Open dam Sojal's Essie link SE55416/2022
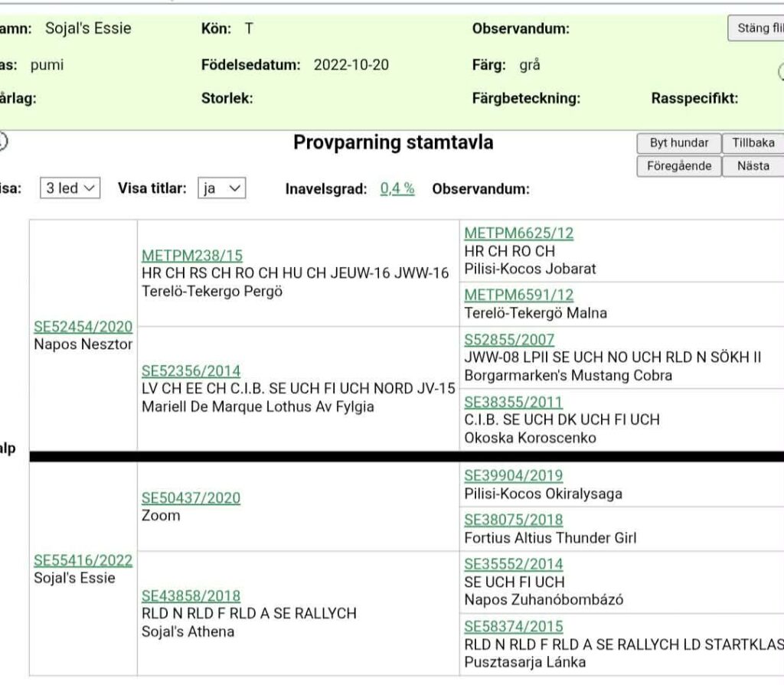 pos(83,560)
